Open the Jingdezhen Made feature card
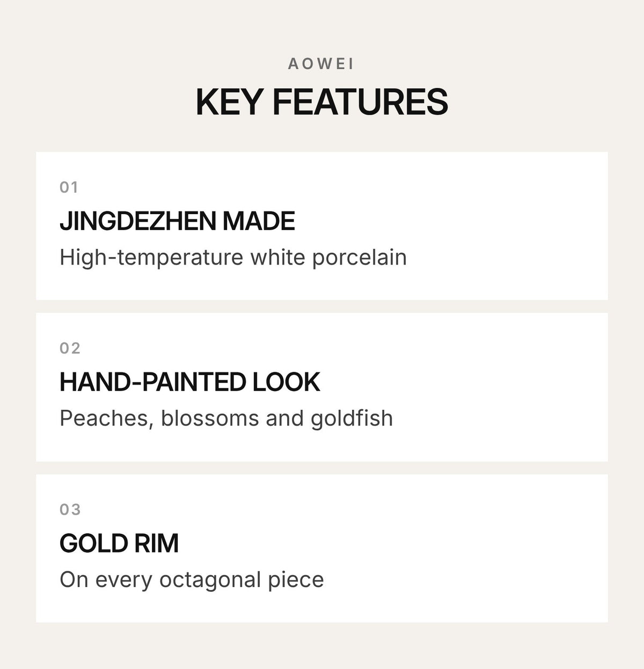 coord(322,226)
